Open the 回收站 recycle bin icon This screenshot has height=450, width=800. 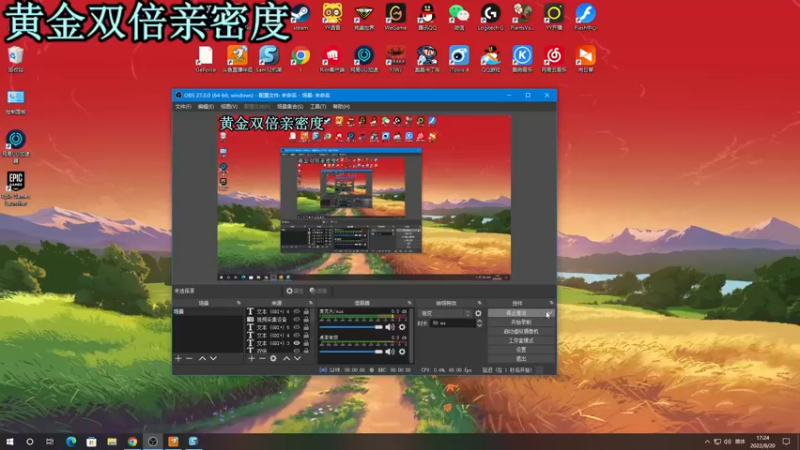pyautogui.click(x=16, y=59)
